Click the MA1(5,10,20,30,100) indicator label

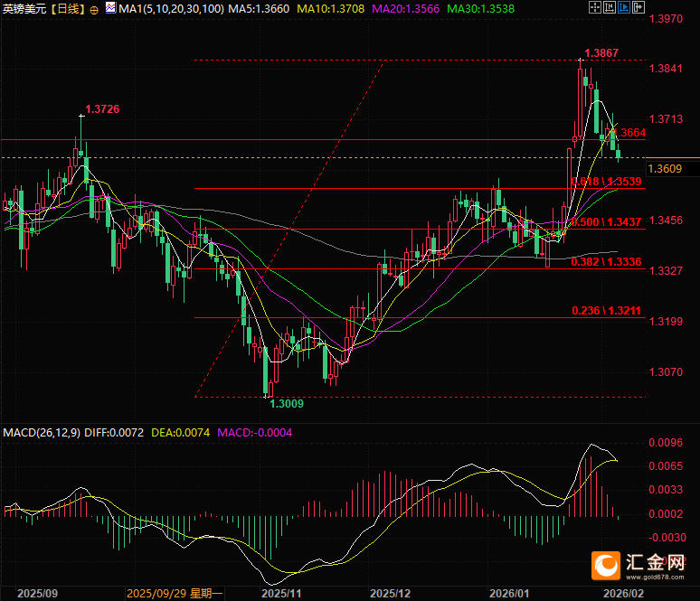click(x=172, y=9)
